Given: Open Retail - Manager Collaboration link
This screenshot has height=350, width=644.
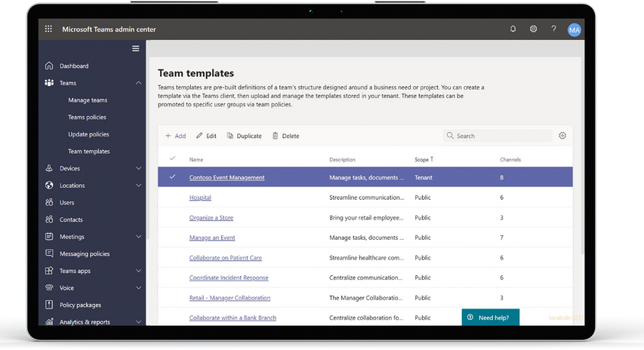Looking at the screenshot, I should [x=230, y=298].
